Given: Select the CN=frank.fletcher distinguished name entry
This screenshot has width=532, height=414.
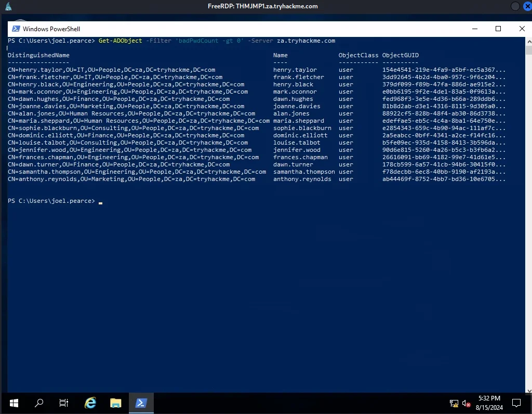Looking at the screenshot, I should [115, 77].
